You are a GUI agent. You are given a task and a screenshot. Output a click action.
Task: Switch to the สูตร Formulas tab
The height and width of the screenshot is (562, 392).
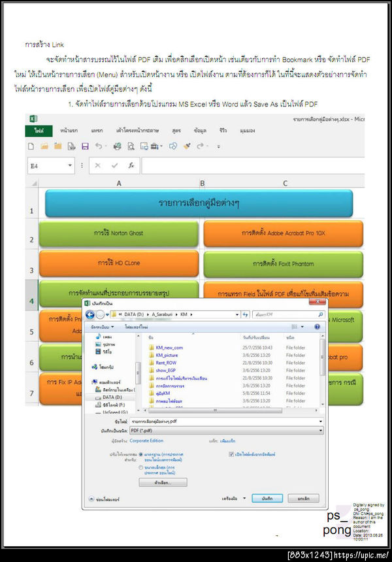pyautogui.click(x=176, y=131)
